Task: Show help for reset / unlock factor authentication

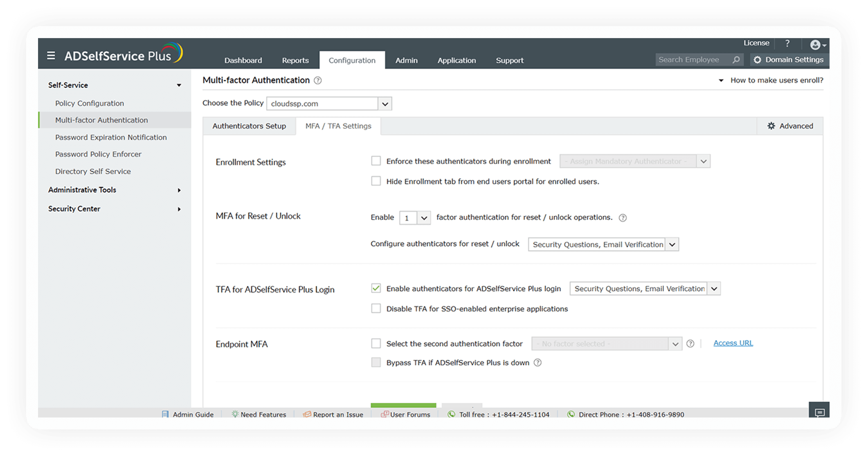Action: pyautogui.click(x=623, y=218)
